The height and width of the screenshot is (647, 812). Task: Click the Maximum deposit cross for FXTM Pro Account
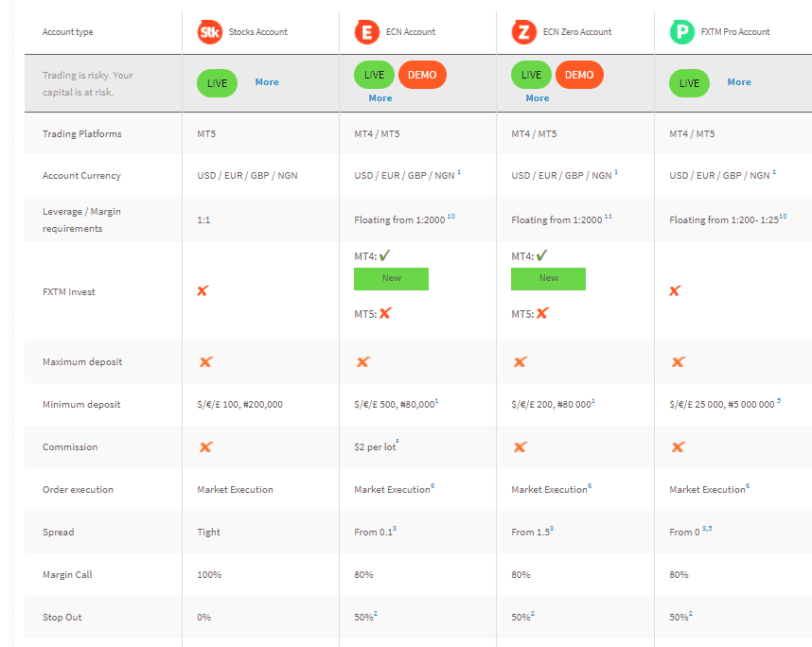pyautogui.click(x=679, y=361)
